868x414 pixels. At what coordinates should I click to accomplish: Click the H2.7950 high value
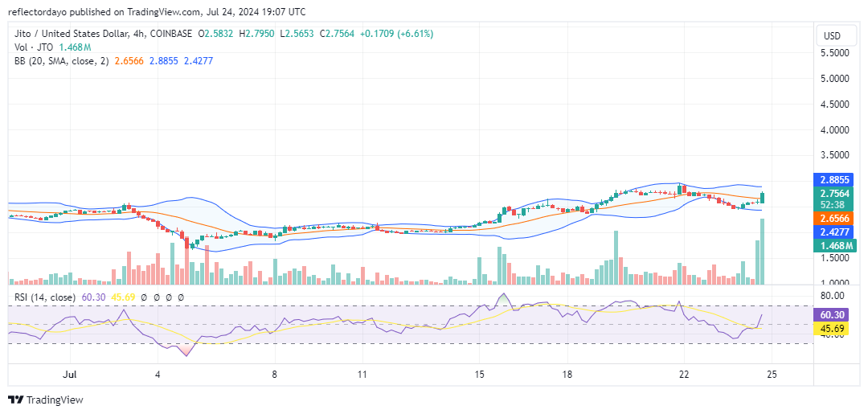click(x=257, y=34)
